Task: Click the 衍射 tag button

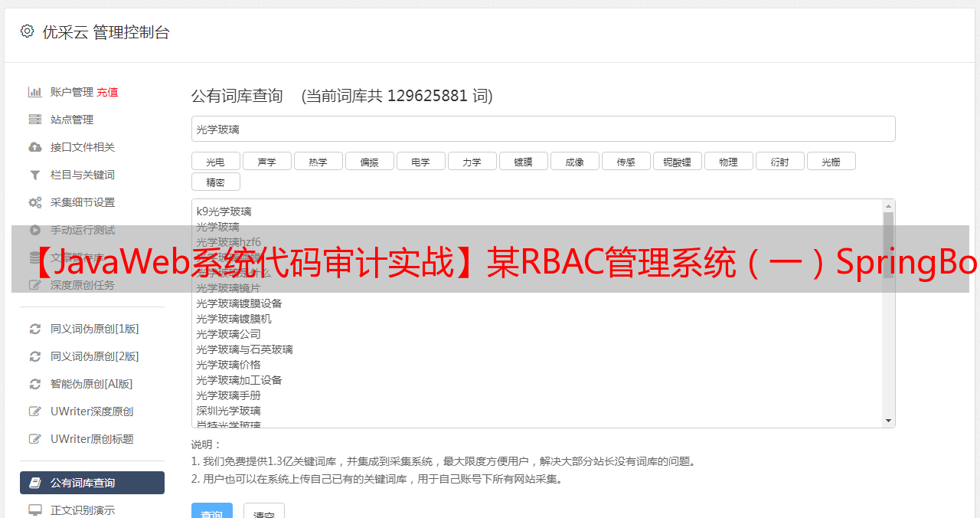Action: tap(779, 161)
